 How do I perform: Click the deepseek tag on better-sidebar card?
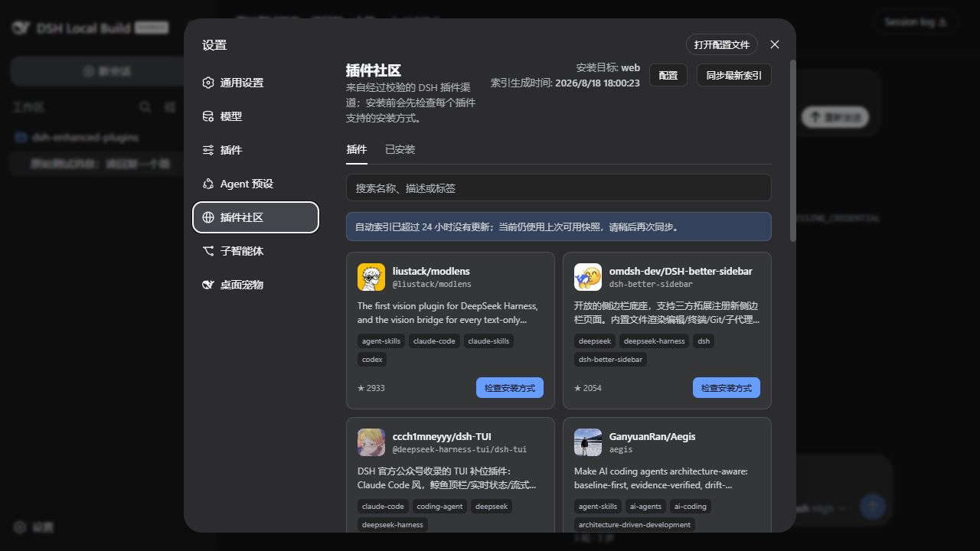(x=595, y=341)
